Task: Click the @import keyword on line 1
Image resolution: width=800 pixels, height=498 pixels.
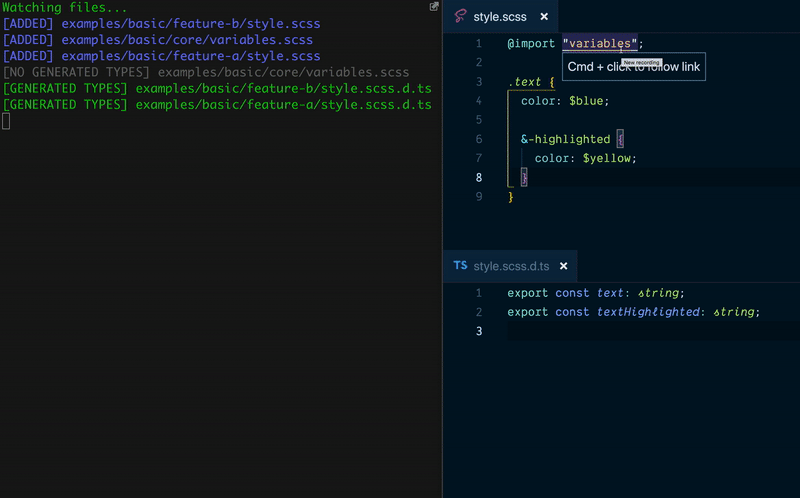Action: tap(531, 44)
